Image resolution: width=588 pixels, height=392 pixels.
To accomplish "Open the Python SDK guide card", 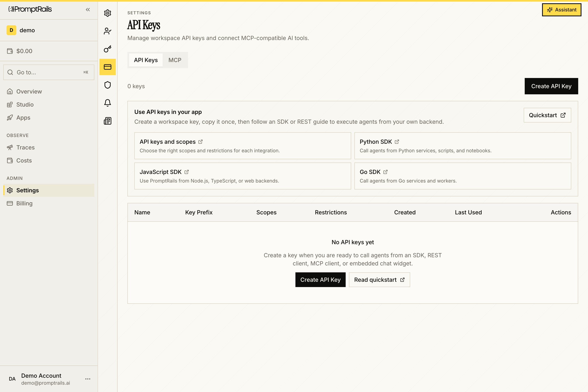I will coord(462,146).
